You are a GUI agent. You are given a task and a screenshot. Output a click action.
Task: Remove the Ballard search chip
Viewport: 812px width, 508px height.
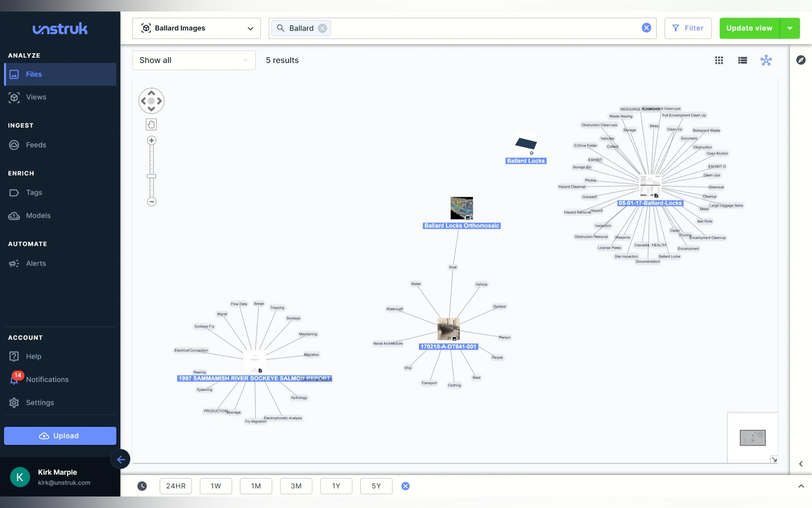point(322,28)
